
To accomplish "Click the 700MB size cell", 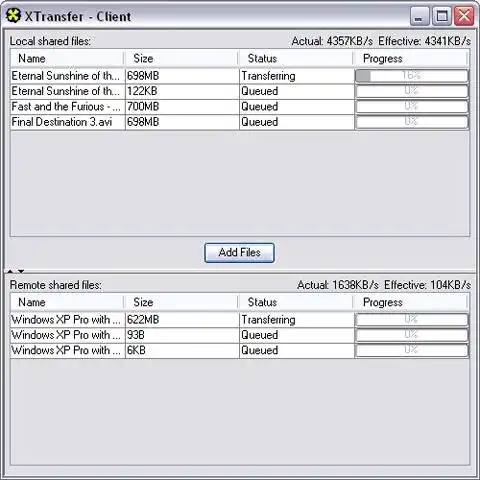I will (182, 107).
